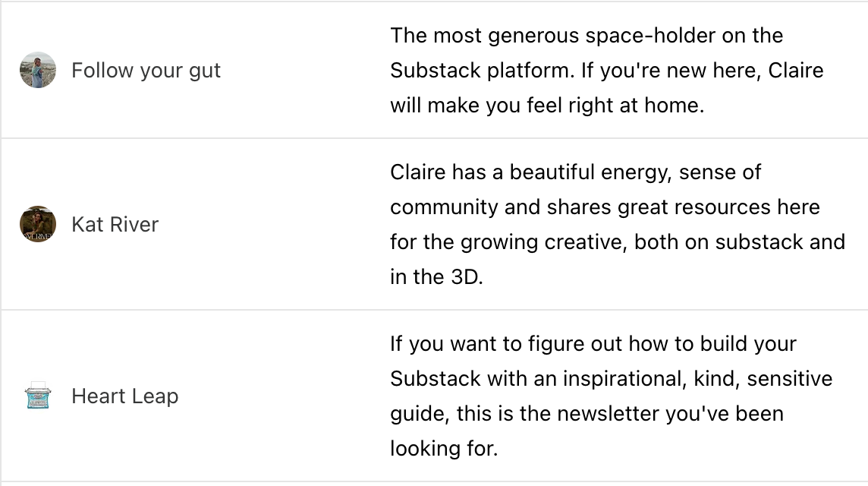Click the word "Claire" in first recommendation
This screenshot has height=486, width=868.
[x=796, y=71]
